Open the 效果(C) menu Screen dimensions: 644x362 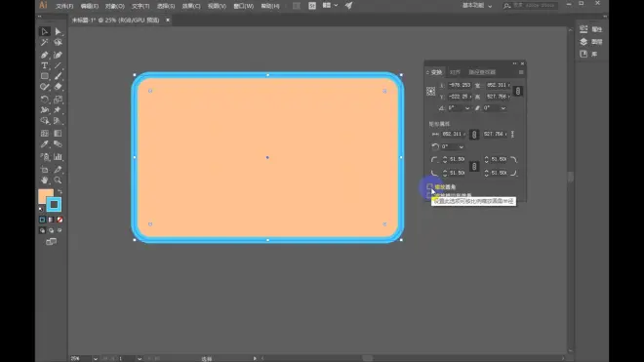pos(191,6)
